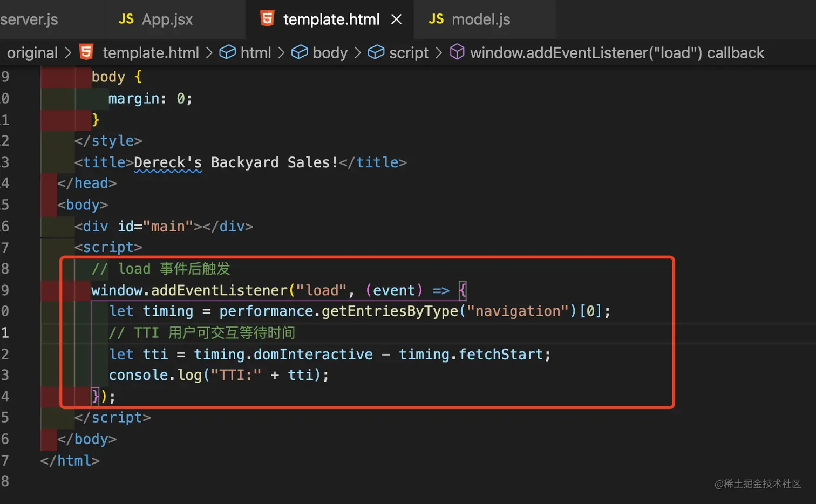The image size is (816, 504).
Task: Click 'Backyard Sales!' title text
Action: (x=275, y=162)
